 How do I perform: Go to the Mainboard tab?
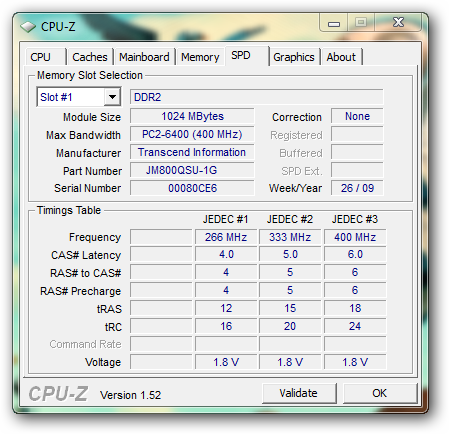pos(144,57)
